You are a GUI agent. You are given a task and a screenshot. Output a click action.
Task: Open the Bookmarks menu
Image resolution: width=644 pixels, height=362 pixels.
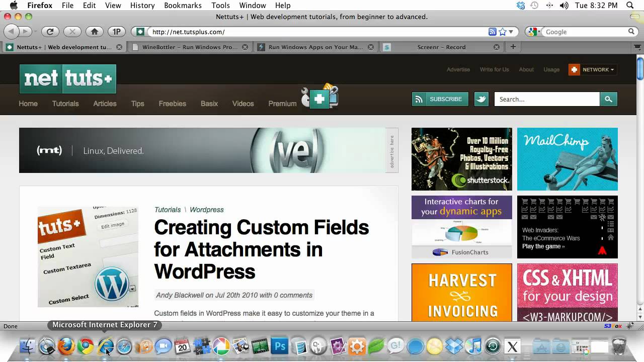183,6
